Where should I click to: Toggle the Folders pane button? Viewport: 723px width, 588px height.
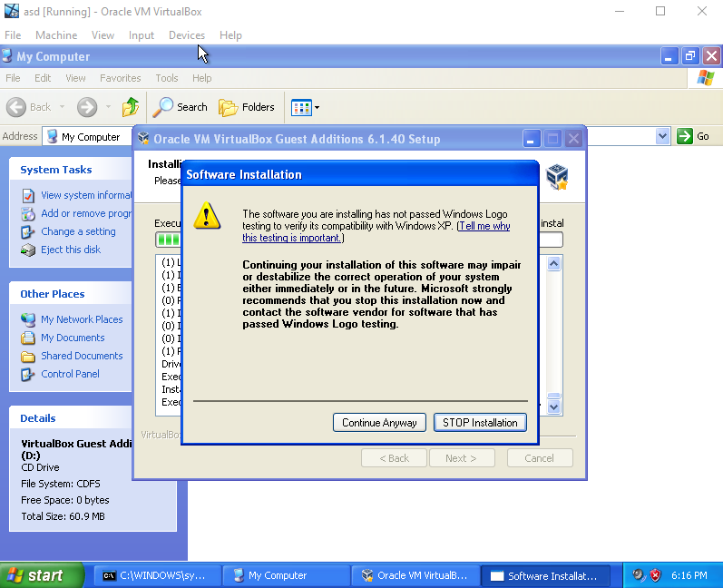coord(247,107)
